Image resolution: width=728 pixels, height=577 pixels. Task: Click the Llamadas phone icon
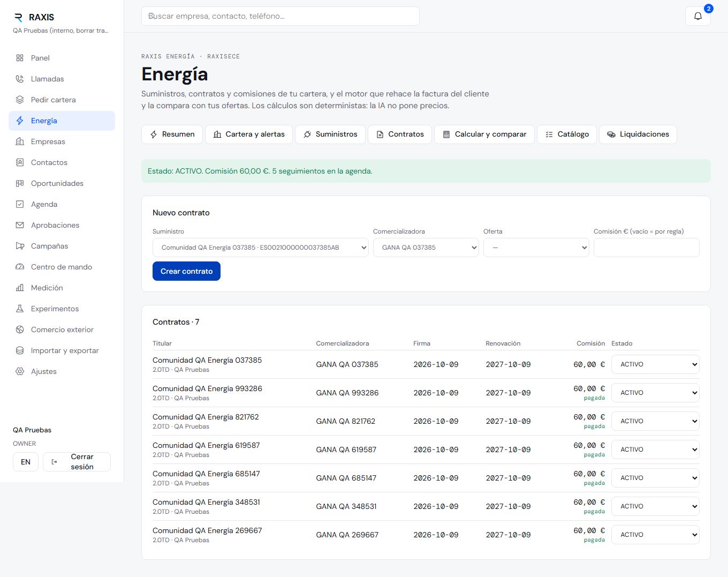[20, 79]
